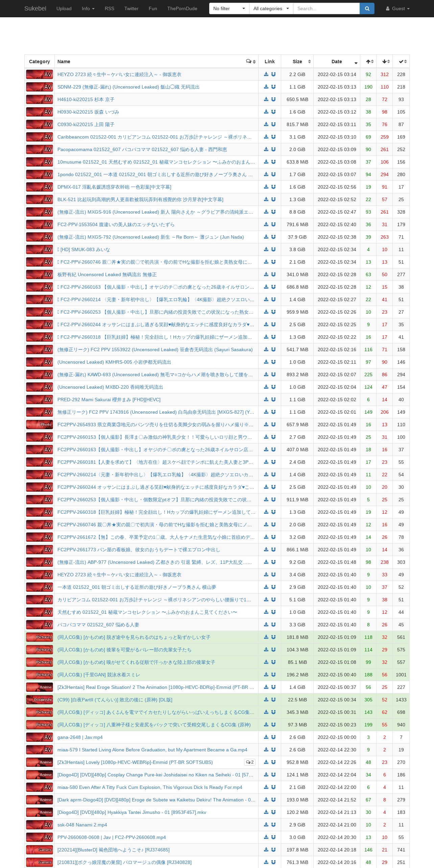Sort the table by Size column
Viewport: 434px width, 868px height.
[297, 62]
